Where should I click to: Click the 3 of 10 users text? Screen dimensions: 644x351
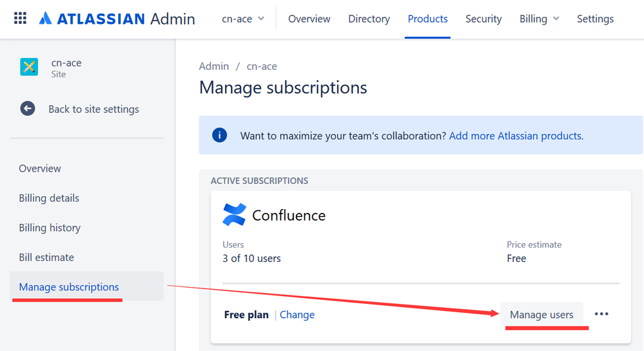[x=251, y=258]
